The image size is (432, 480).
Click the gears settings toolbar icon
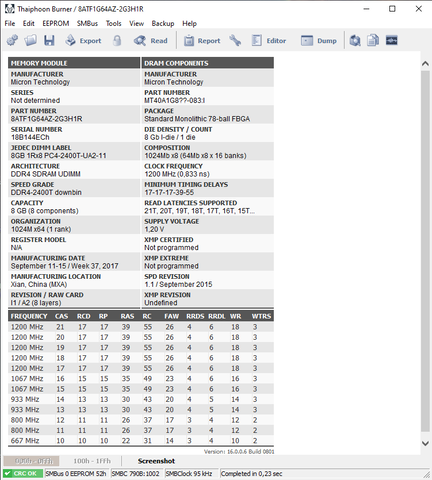(12, 41)
